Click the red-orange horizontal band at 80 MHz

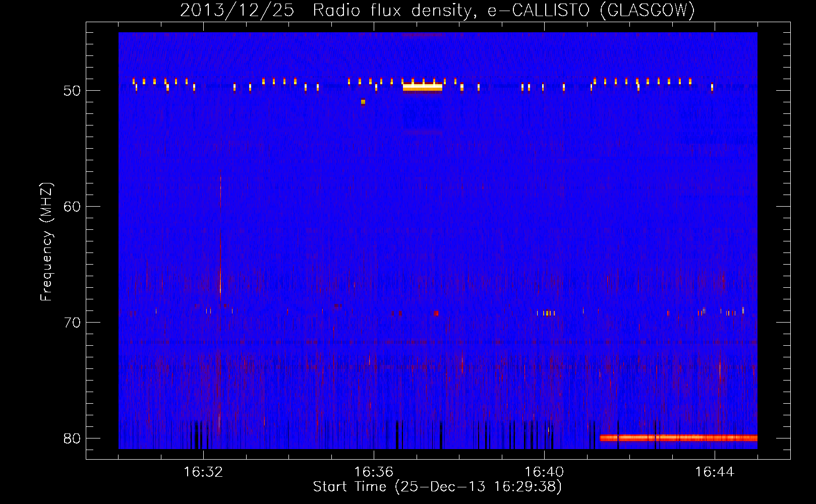(678, 437)
